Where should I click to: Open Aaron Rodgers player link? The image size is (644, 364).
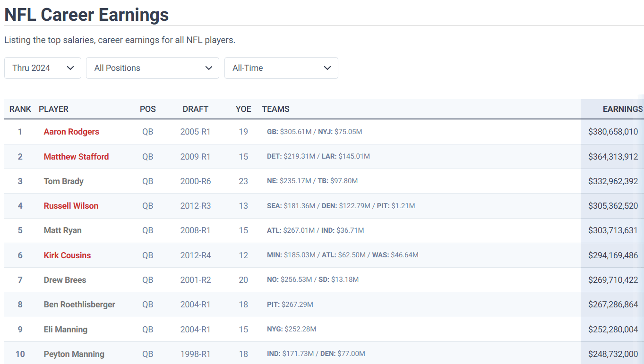(x=71, y=132)
